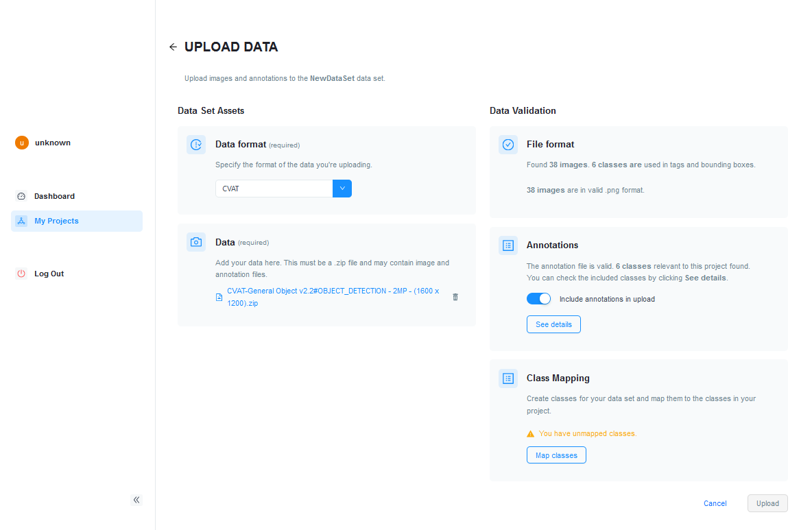Click the NewDataSet name in description
The width and height of the screenshot is (812, 530).
333,79
